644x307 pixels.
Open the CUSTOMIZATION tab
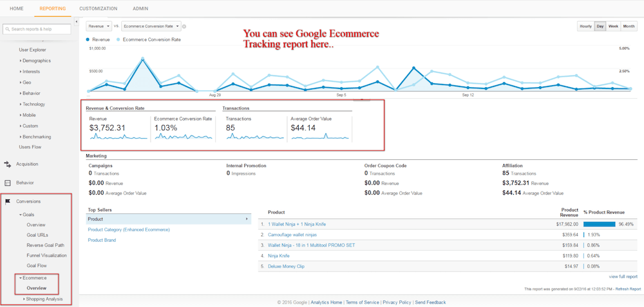(98, 8)
